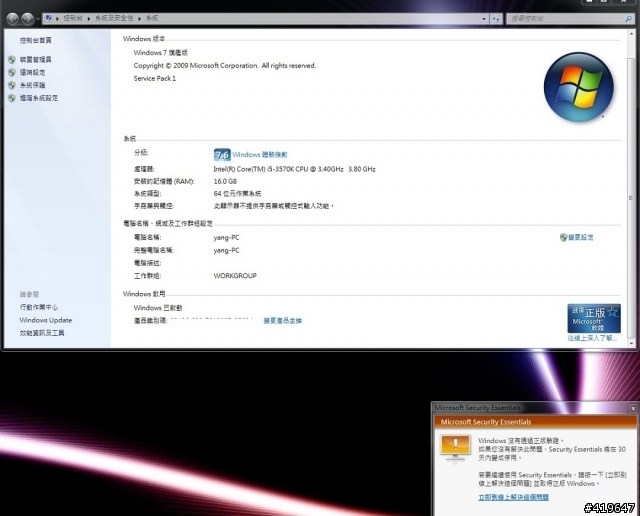Image resolution: width=640 pixels, height=516 pixels.
Task: Click the Intel Core i5-3570K processor value
Action: [294, 169]
